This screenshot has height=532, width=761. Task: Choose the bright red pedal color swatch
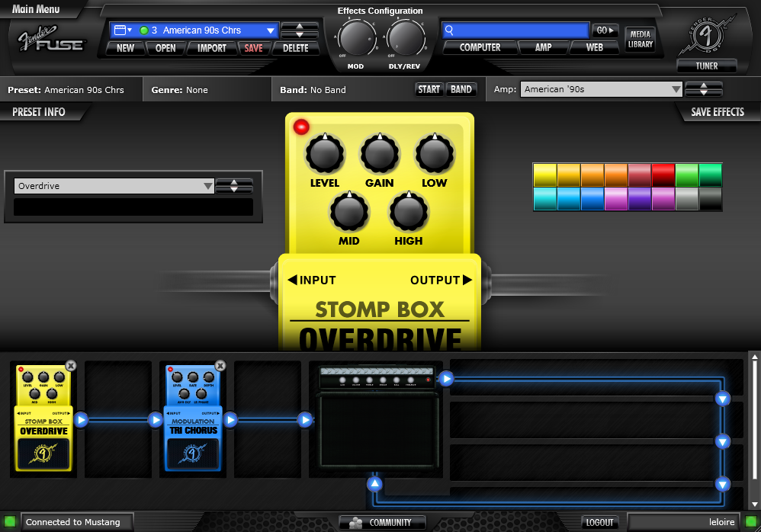pos(663,175)
